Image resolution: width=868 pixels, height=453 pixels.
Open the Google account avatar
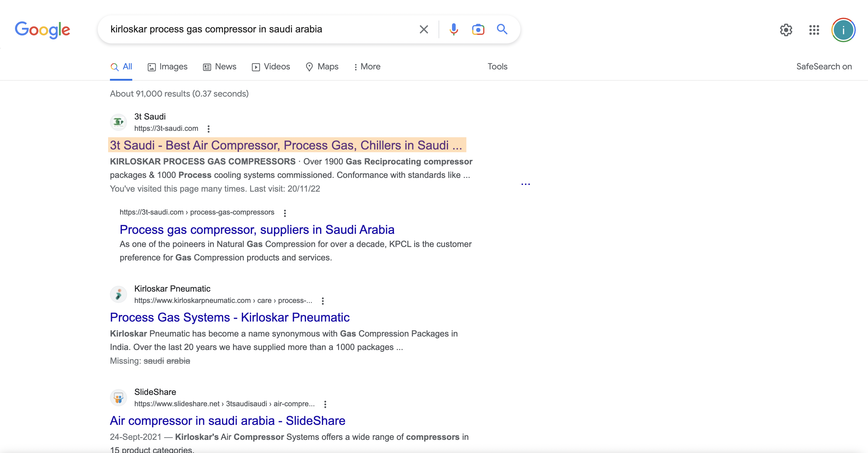point(843,30)
